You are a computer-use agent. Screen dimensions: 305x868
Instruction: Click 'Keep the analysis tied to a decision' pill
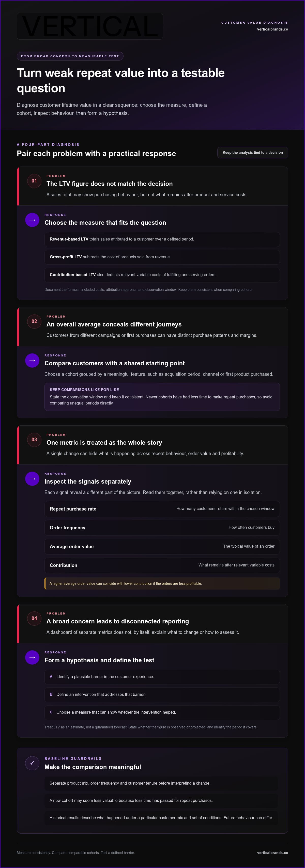253,153
